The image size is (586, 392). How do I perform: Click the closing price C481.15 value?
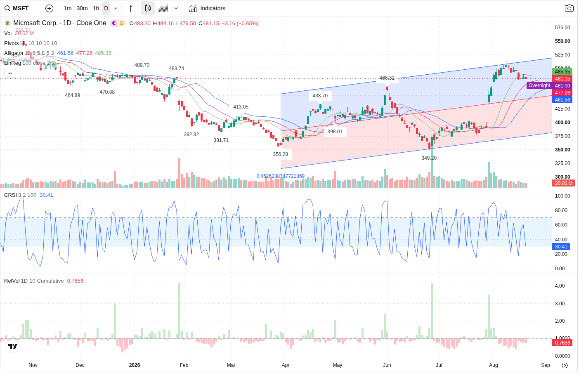(209, 24)
